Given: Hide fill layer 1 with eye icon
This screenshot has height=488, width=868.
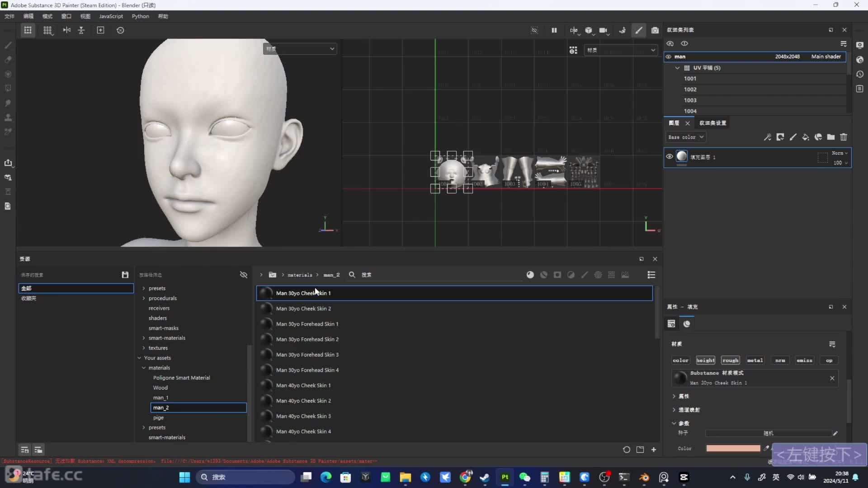Looking at the screenshot, I should click(x=670, y=156).
